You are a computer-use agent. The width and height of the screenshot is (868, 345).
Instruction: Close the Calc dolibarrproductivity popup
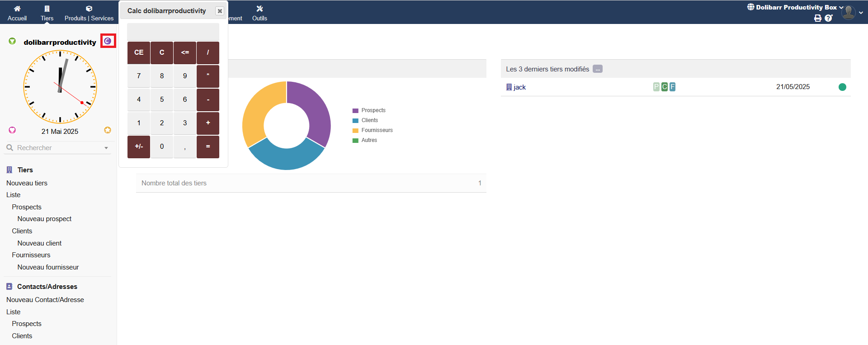(220, 11)
